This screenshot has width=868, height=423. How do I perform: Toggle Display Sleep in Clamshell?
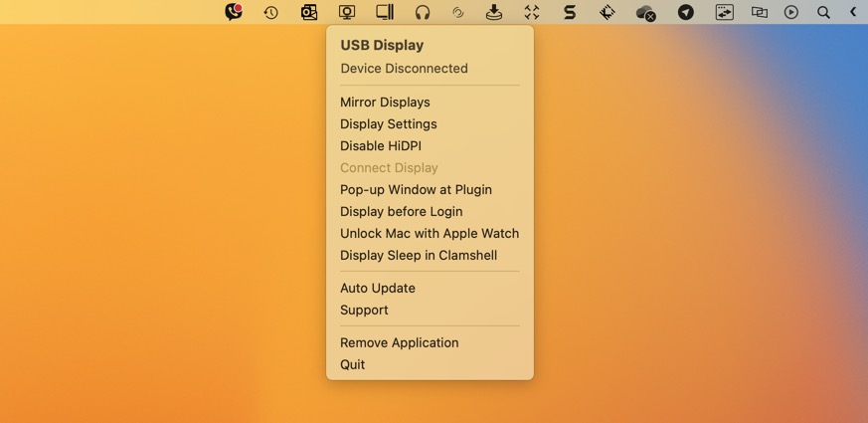[x=419, y=256]
